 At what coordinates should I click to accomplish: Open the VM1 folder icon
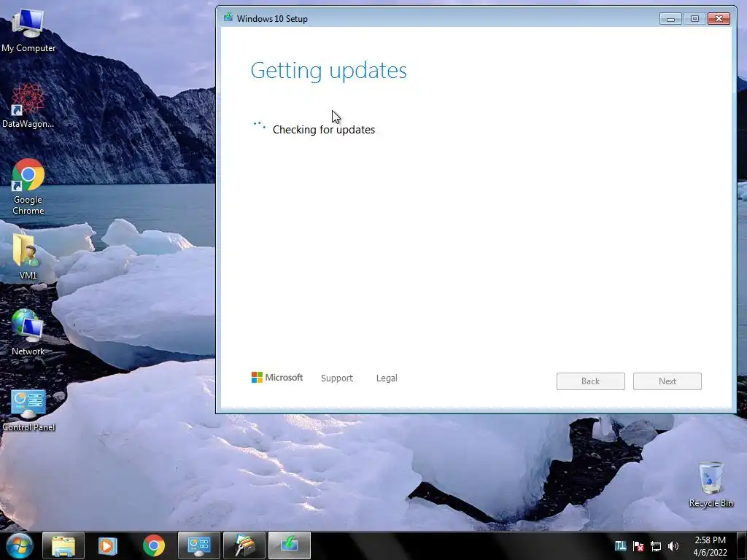click(x=28, y=256)
